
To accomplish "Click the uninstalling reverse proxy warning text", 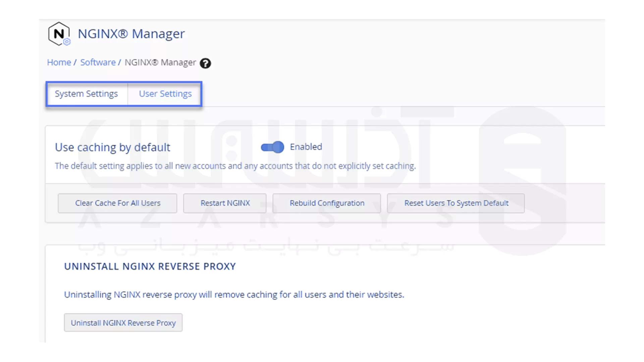I will (x=234, y=295).
